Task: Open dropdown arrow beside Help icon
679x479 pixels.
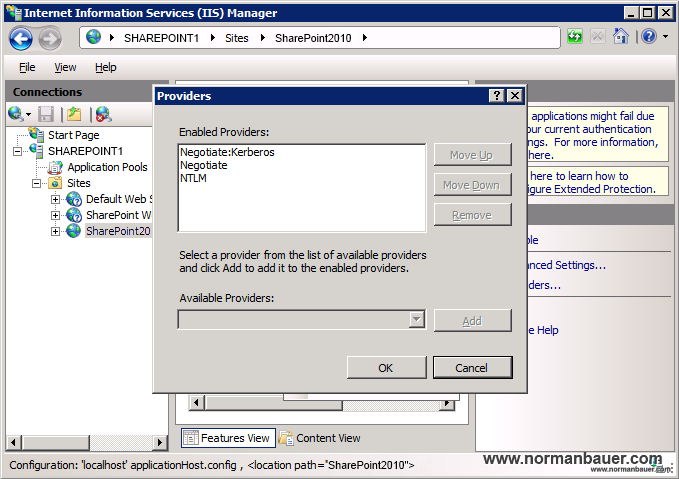Action: [666, 37]
